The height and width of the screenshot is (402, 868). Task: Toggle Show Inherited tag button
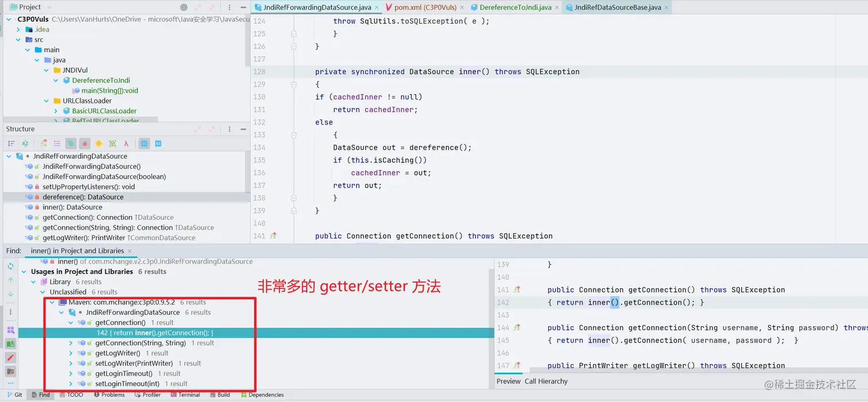point(71,144)
